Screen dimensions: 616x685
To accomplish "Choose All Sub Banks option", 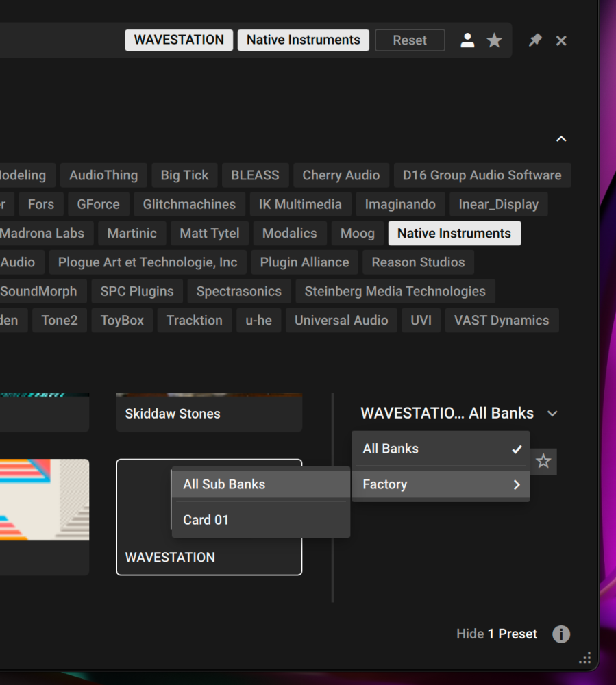I will pyautogui.click(x=261, y=484).
